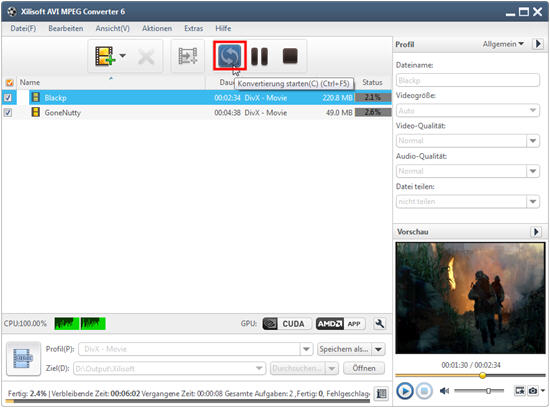Mute the preview volume speaker icon
This screenshot has width=550, height=408.
pyautogui.click(x=444, y=390)
